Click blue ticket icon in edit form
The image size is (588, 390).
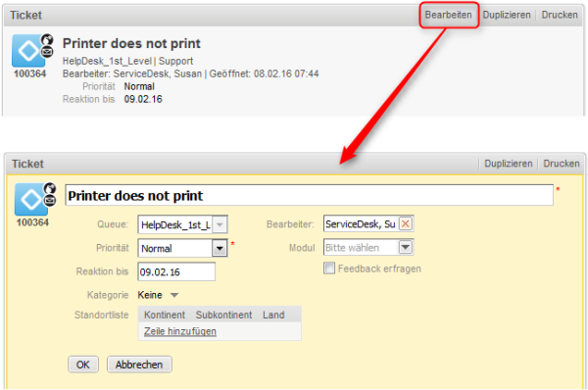(x=31, y=199)
